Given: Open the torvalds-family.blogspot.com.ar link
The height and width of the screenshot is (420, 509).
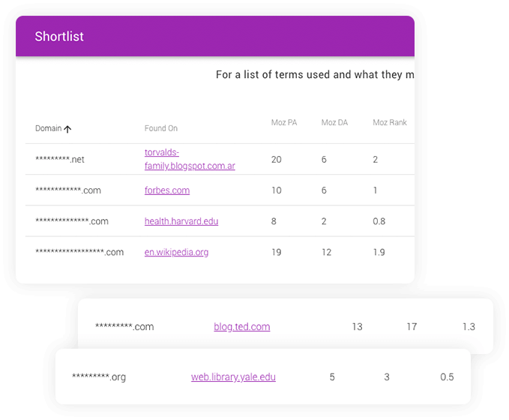Looking at the screenshot, I should [190, 159].
